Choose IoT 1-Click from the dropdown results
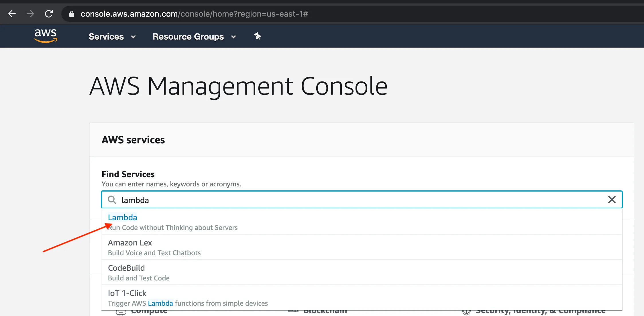 click(x=127, y=293)
